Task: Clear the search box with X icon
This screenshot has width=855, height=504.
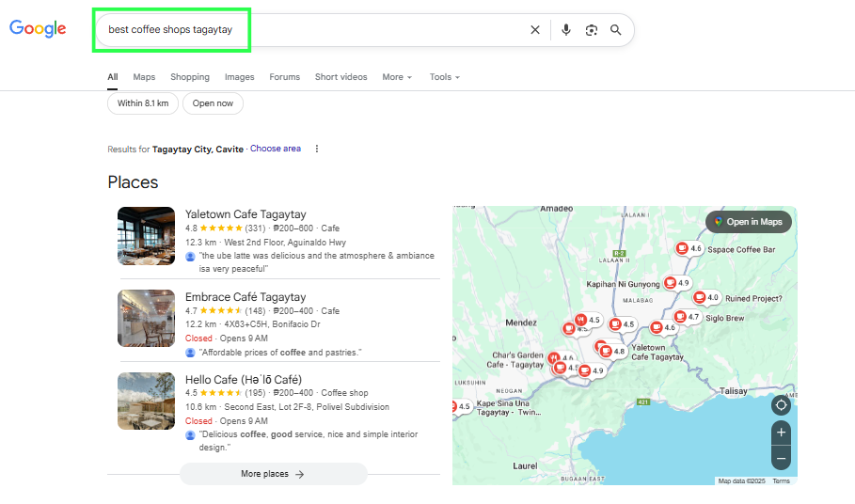Action: [535, 30]
